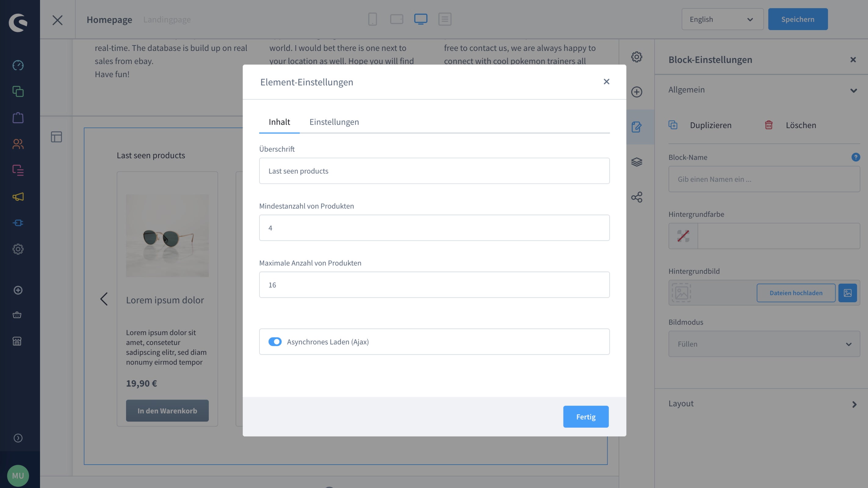Open the navigator layers icon
This screenshot has height=488, width=868.
pos(637,162)
